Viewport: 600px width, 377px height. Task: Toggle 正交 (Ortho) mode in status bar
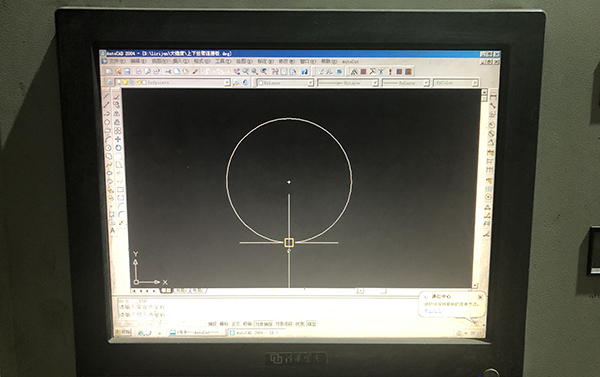tap(236, 324)
